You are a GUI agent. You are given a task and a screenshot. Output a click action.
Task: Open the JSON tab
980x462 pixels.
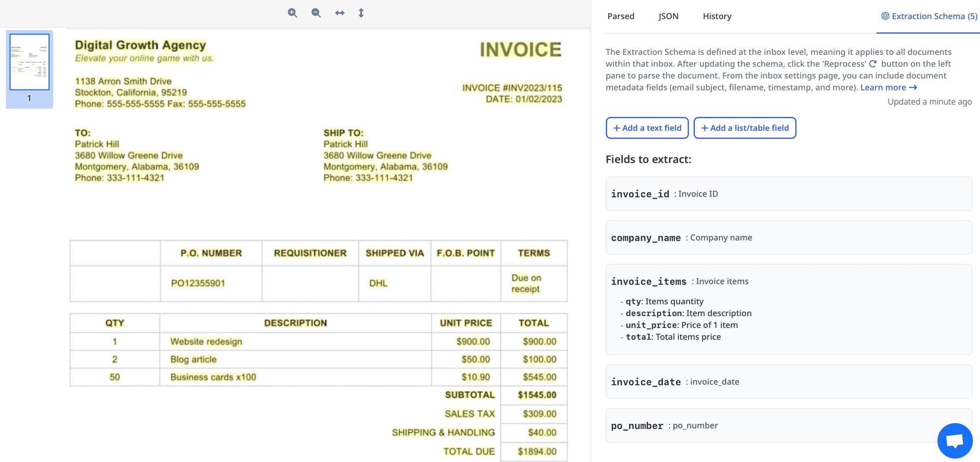668,16
